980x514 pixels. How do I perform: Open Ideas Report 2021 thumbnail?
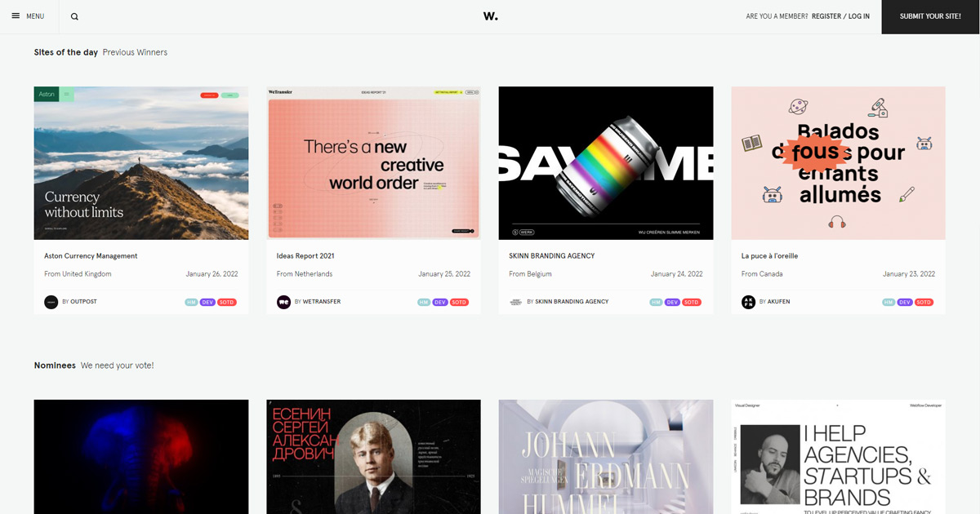click(x=373, y=163)
